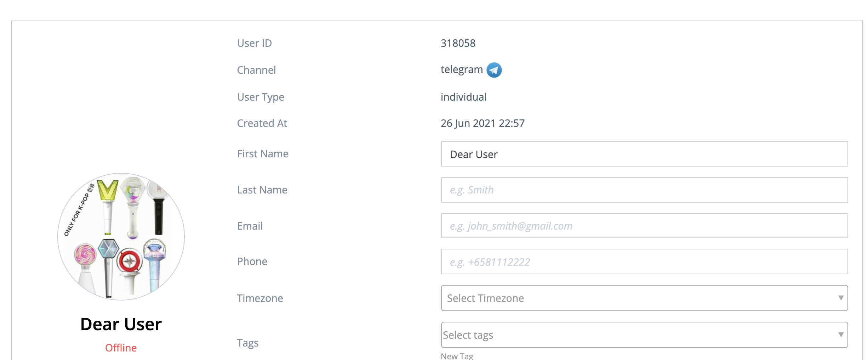Click the New Tag text below tags

[457, 356]
